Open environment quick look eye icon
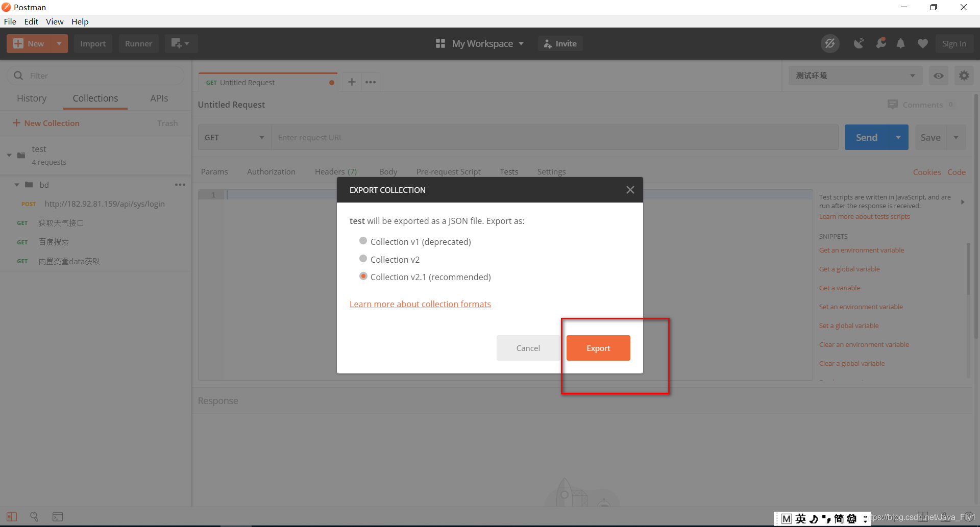The image size is (980, 527). pos(939,76)
